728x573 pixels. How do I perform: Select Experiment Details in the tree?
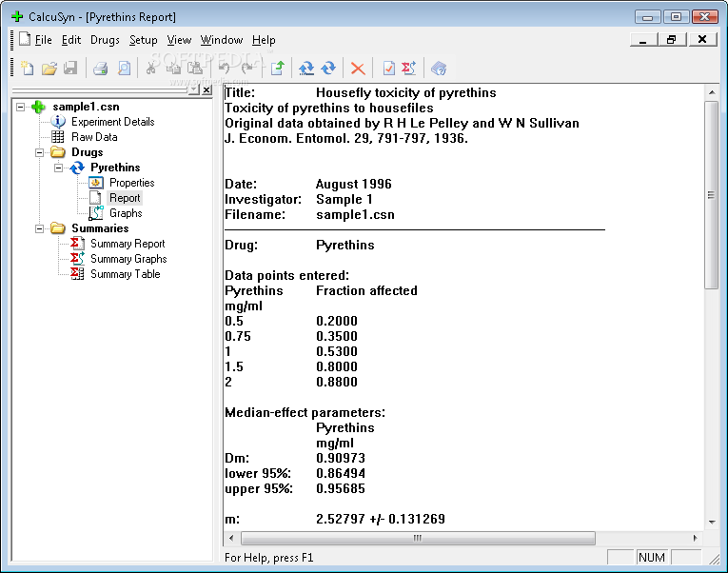113,122
